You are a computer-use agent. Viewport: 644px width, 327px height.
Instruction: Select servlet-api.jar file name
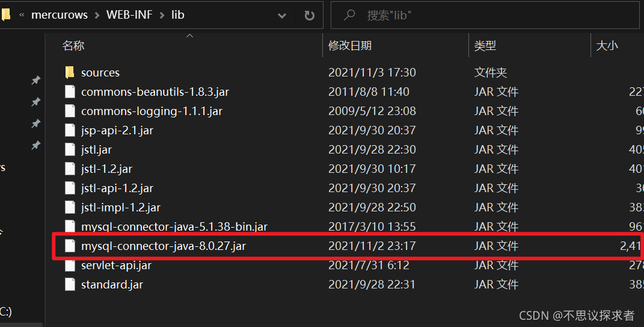click(x=116, y=266)
